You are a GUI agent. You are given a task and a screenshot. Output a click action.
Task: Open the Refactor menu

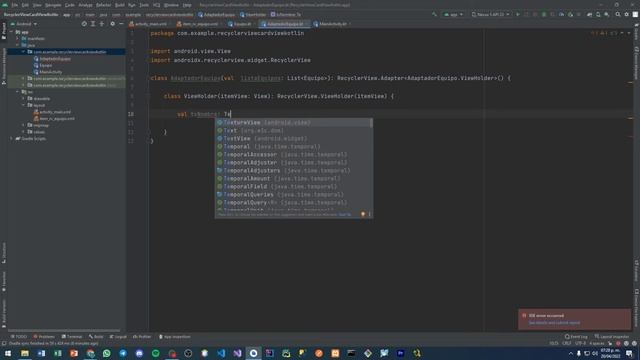103,5
